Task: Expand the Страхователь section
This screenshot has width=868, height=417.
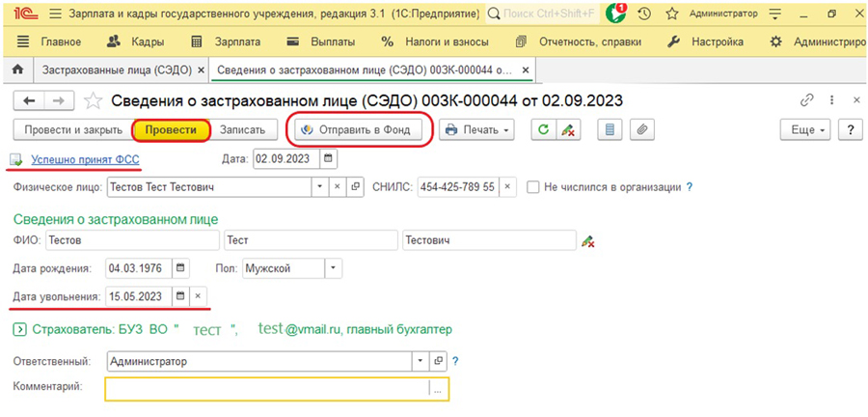Action: [19, 330]
